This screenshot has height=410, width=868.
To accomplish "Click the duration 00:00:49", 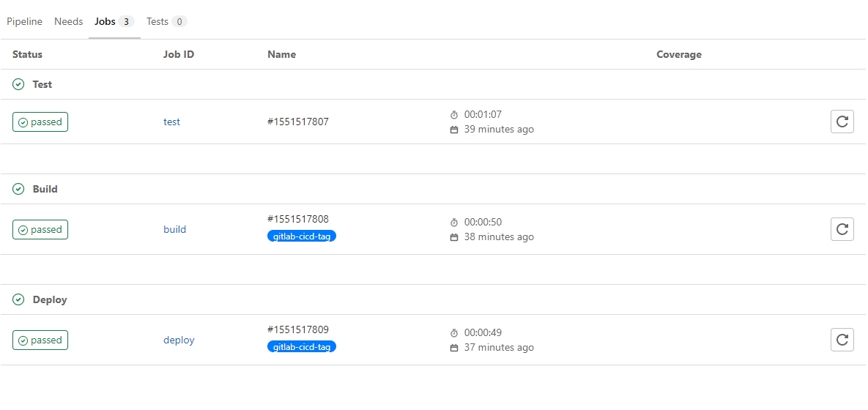I will [x=483, y=333].
